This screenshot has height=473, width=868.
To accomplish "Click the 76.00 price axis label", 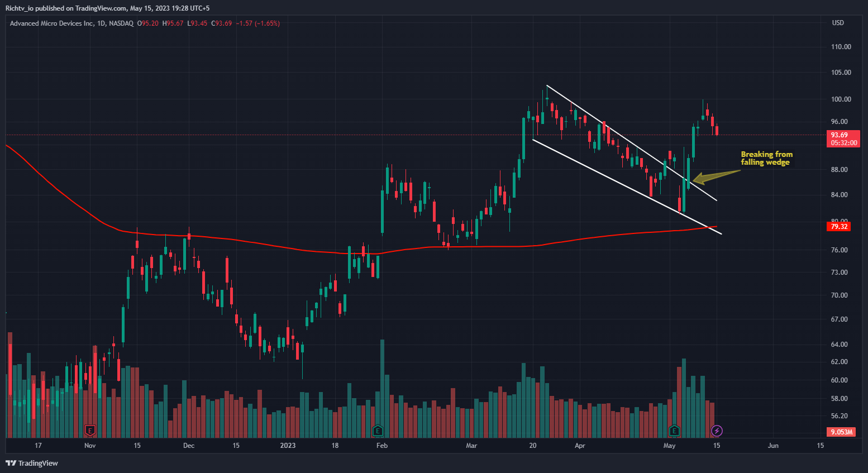I will [x=840, y=250].
